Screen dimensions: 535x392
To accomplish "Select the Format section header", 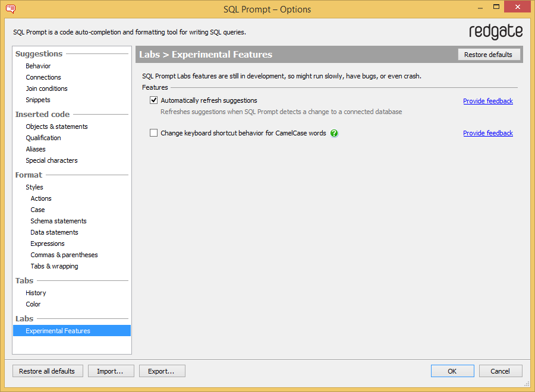I will (x=29, y=175).
